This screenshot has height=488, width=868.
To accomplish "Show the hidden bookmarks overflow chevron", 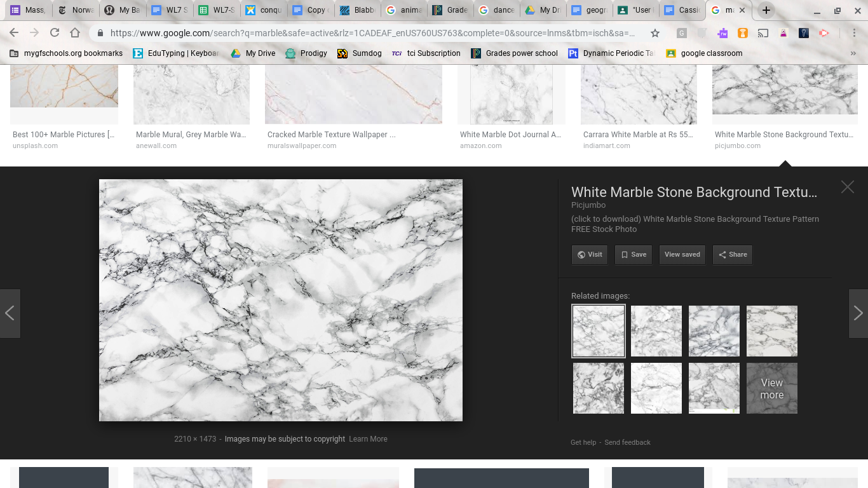I will coord(853,53).
